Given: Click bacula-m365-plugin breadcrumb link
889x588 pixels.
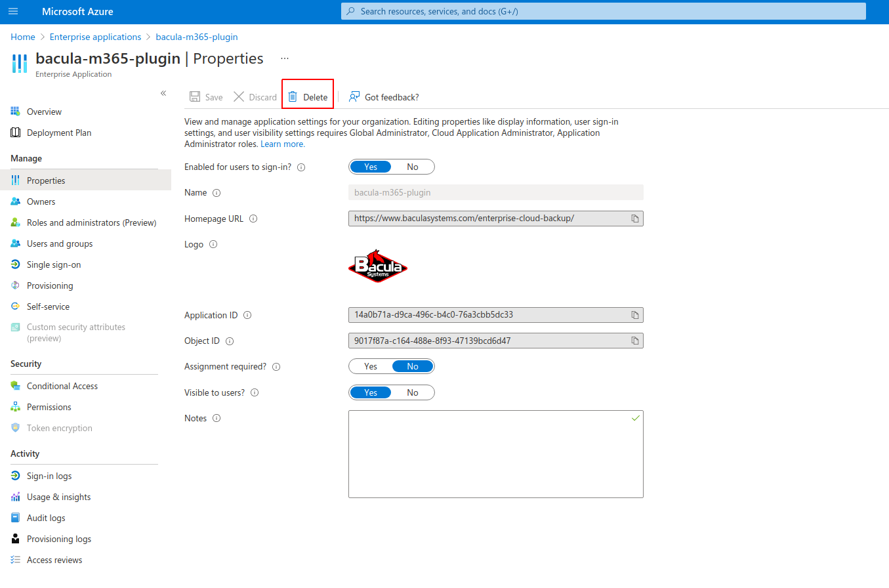Looking at the screenshot, I should click(197, 37).
